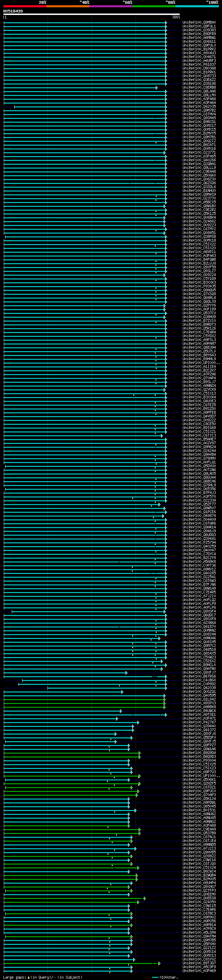Select hit label UniRef100_O80368

[199, 68]
